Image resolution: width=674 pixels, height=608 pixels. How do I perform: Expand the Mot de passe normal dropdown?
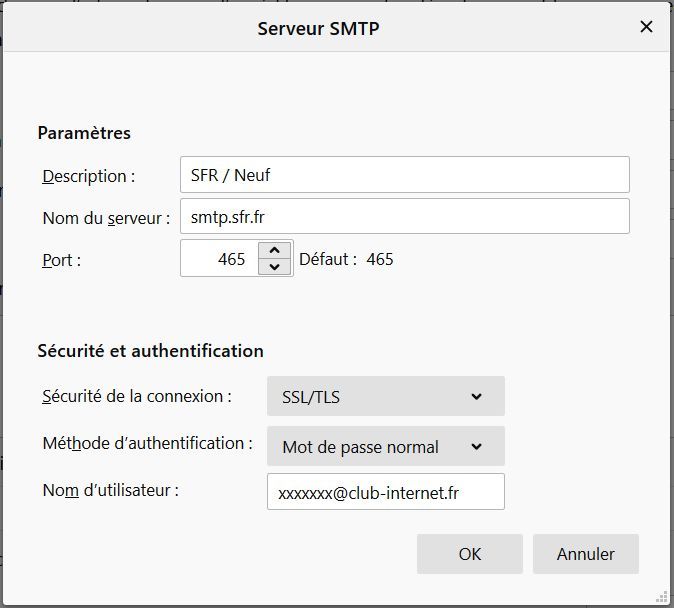(385, 447)
